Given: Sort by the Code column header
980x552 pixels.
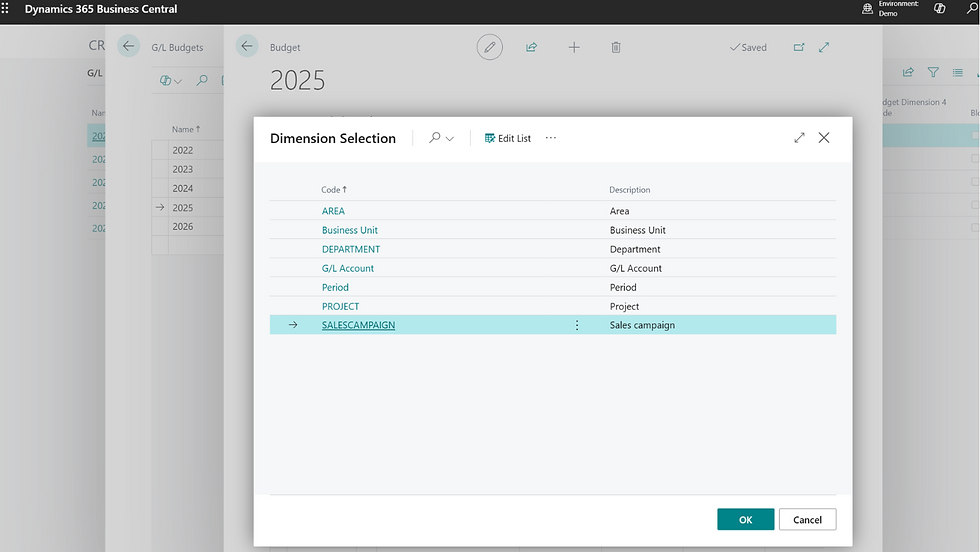Looking at the screenshot, I should click(x=334, y=189).
